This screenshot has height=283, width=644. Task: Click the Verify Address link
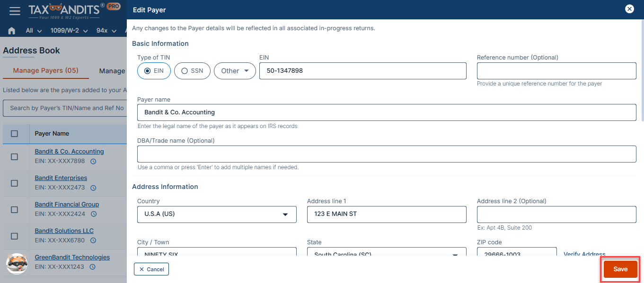(x=584, y=254)
